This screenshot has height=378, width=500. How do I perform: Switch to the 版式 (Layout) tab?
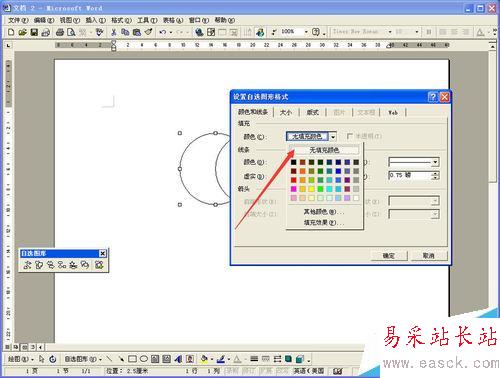click(x=312, y=112)
